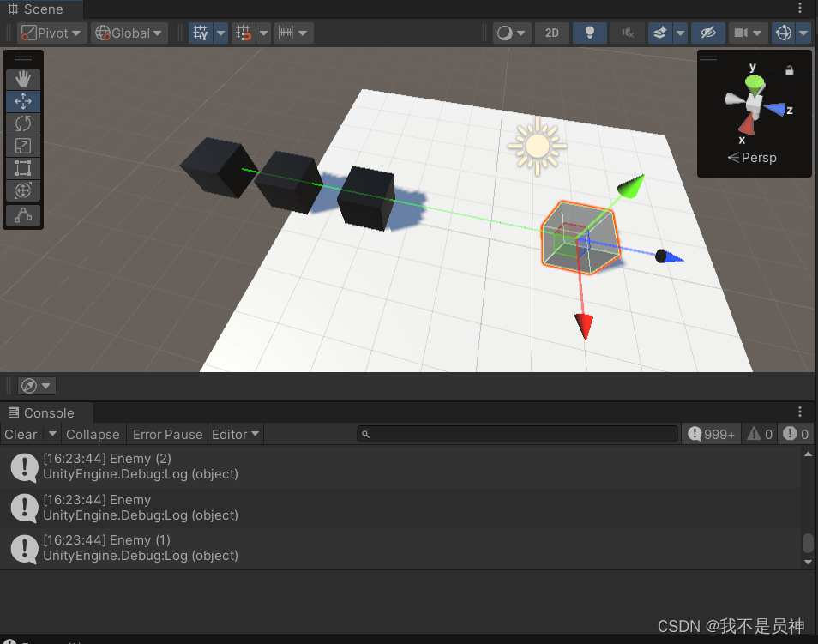Select the Scale tool
The image size is (818, 644).
22,146
